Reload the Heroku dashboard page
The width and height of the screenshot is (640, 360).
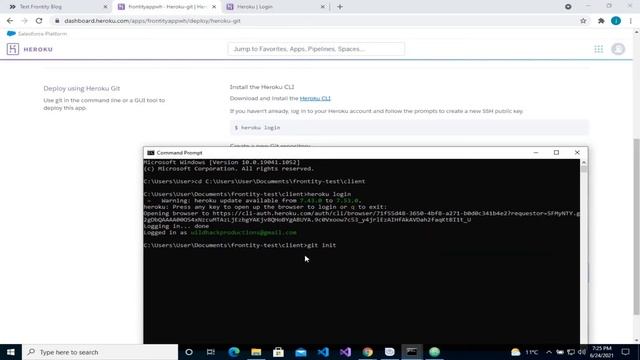[39, 21]
